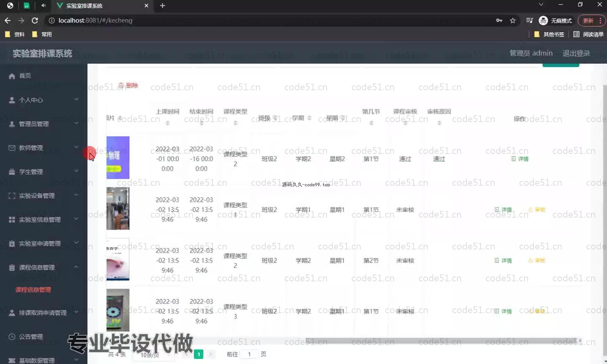Expand the 学生管理 menu chevron
Screen dimensions: 607x364
[76, 171]
